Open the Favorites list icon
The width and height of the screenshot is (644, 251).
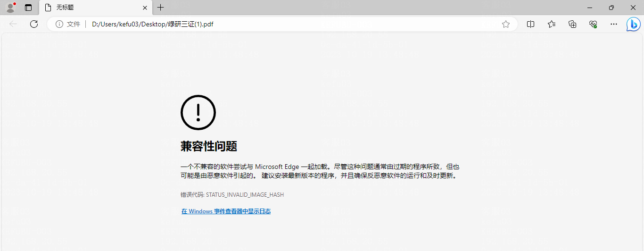coord(552,24)
